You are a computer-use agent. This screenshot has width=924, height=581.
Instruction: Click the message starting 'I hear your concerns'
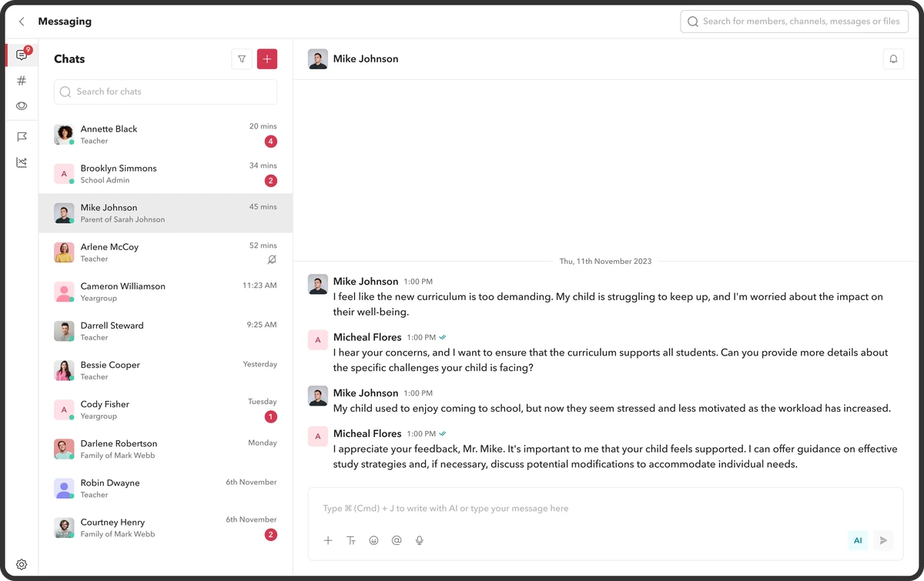click(611, 360)
